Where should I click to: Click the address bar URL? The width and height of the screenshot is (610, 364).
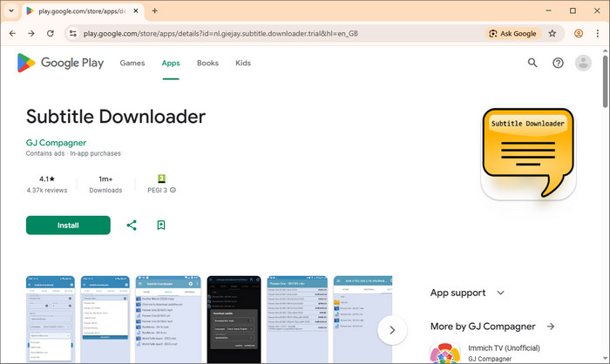220,33
